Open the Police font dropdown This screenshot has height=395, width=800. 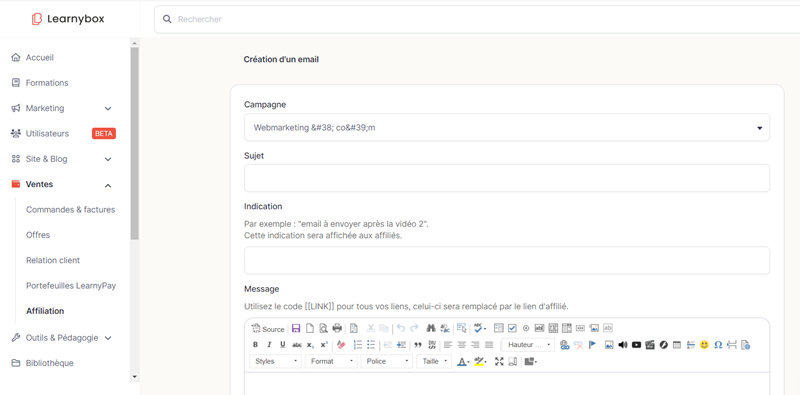coord(387,361)
